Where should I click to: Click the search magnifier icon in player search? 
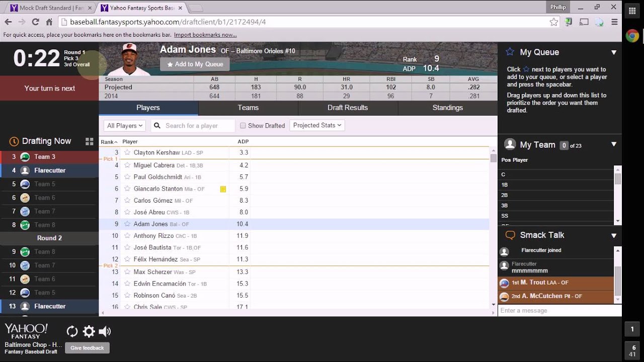point(157,126)
